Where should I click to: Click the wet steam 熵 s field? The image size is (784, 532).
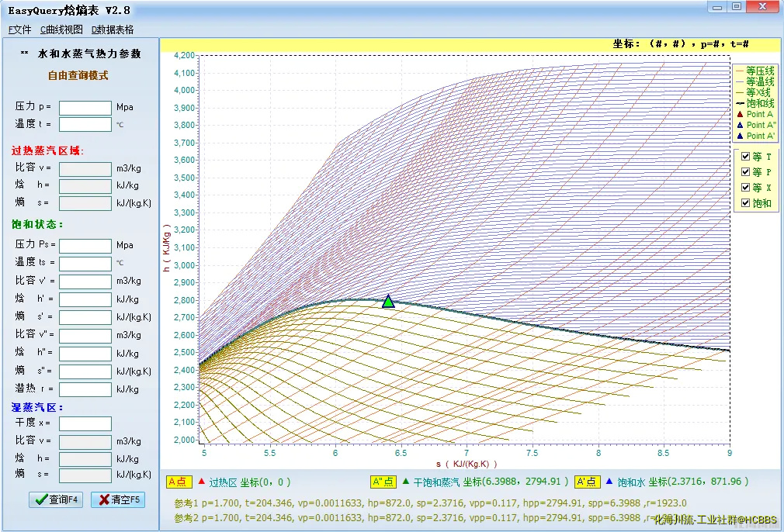click(x=85, y=475)
